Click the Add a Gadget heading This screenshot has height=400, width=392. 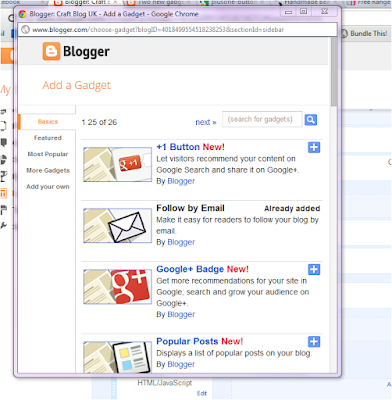click(x=76, y=85)
